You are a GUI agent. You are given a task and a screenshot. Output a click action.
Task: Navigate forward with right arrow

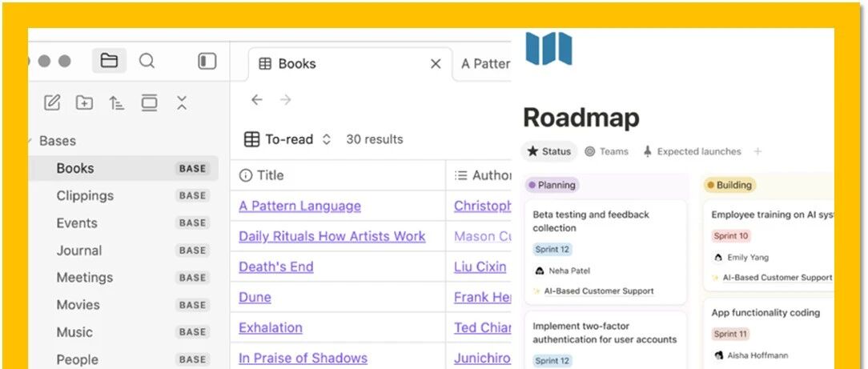[286, 99]
